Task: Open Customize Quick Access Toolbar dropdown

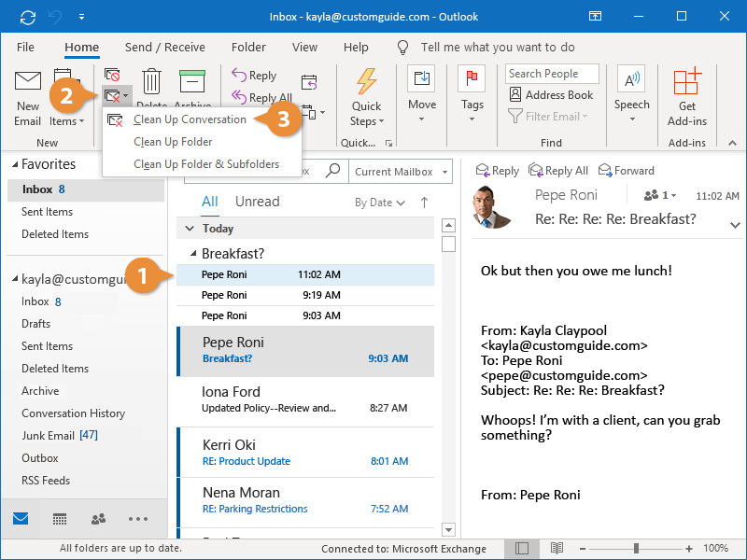Action: (x=81, y=17)
